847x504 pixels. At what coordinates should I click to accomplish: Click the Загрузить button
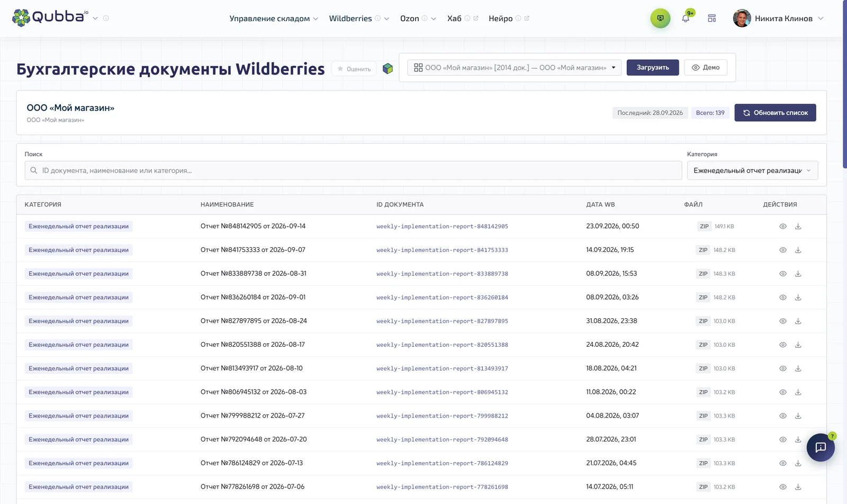click(653, 68)
